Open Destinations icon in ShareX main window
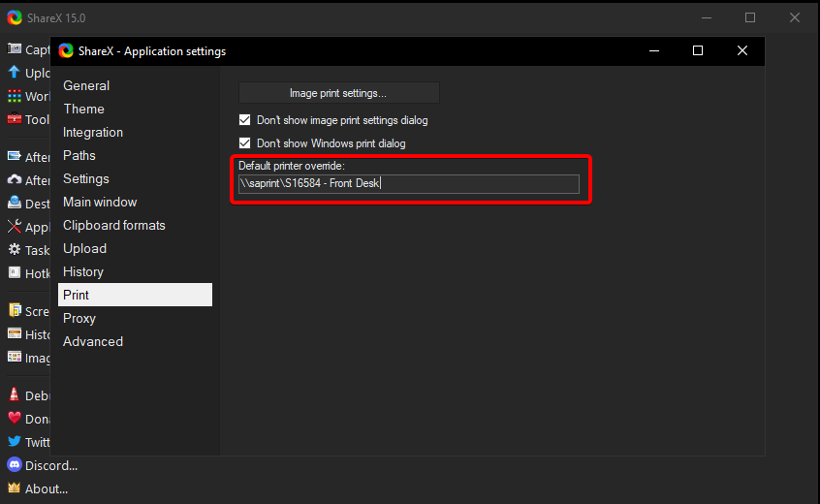The image size is (820, 504). point(15,203)
